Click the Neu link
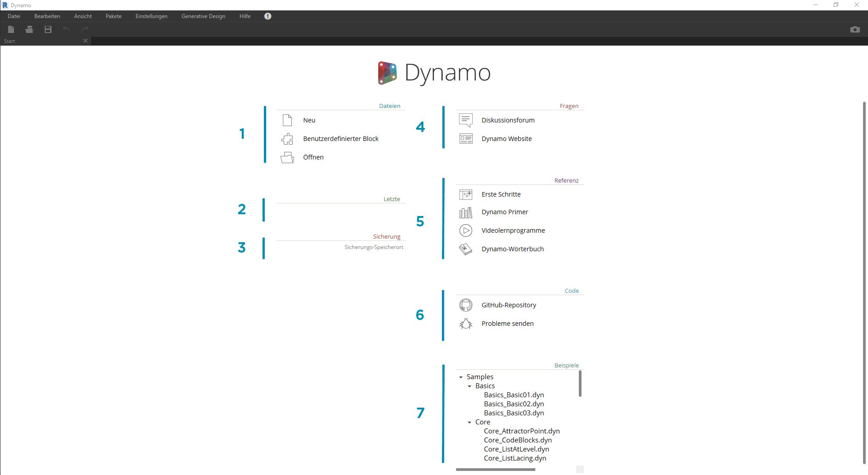 (309, 120)
